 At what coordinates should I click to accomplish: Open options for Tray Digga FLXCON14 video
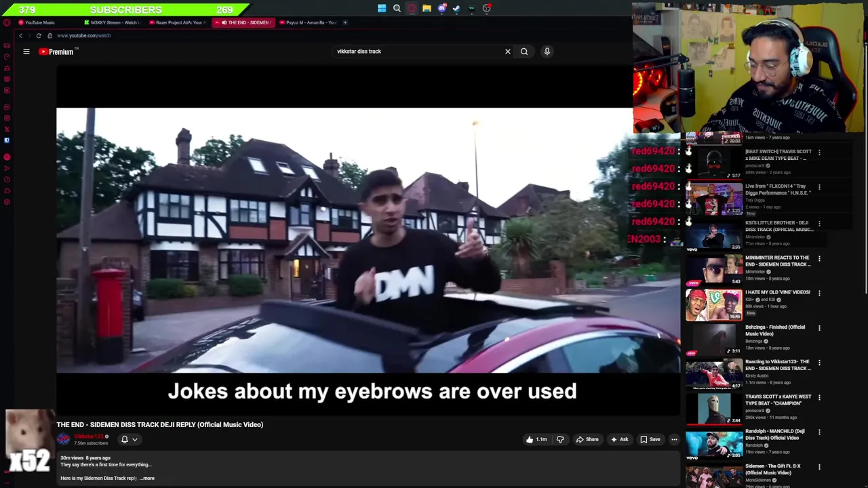(819, 187)
